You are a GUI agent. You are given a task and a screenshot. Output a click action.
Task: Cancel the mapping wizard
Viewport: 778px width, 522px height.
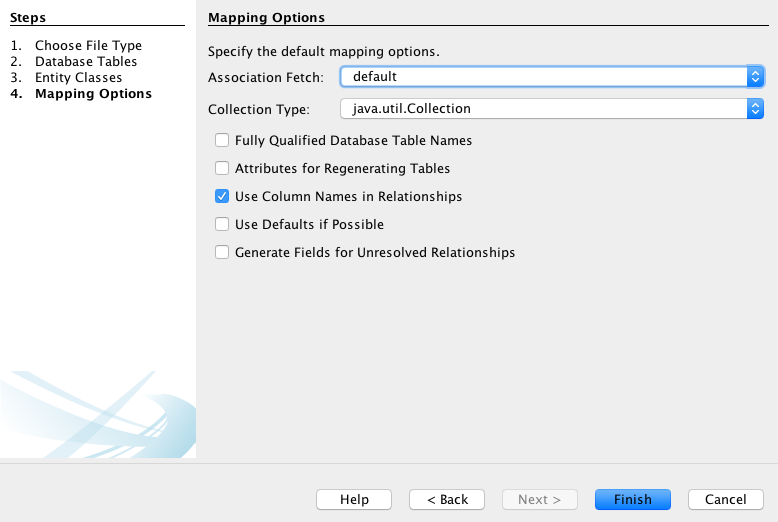click(x=725, y=499)
